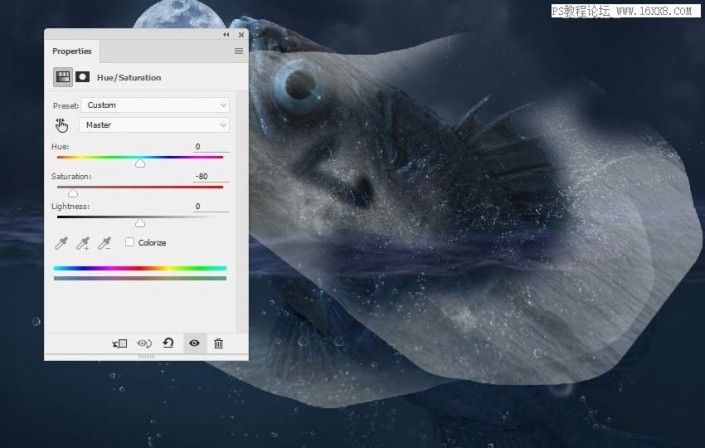
Task: Enable the Colorize checkbox
Action: [x=129, y=242]
